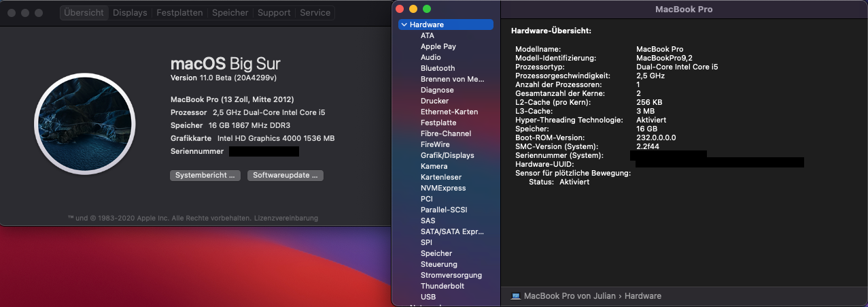Viewport: 868px width, 307px height.
Task: Select Apple Pay in the sidebar
Action: [438, 46]
